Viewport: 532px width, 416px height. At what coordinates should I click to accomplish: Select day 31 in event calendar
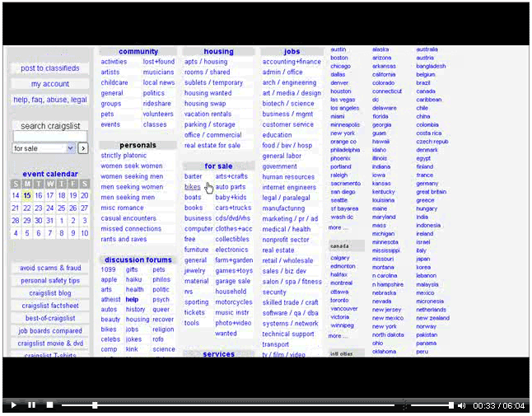(x=50, y=221)
